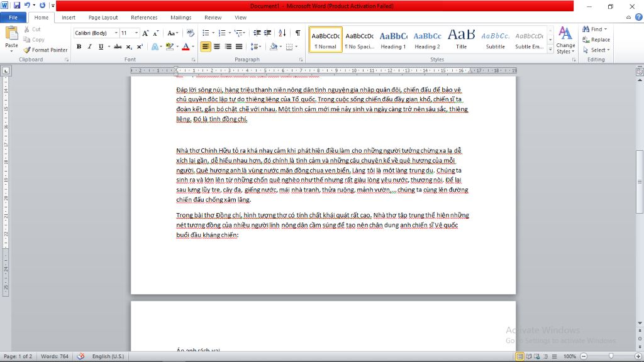Click the zoom slider handle
The height and width of the screenshot is (362, 644).
click(611, 356)
